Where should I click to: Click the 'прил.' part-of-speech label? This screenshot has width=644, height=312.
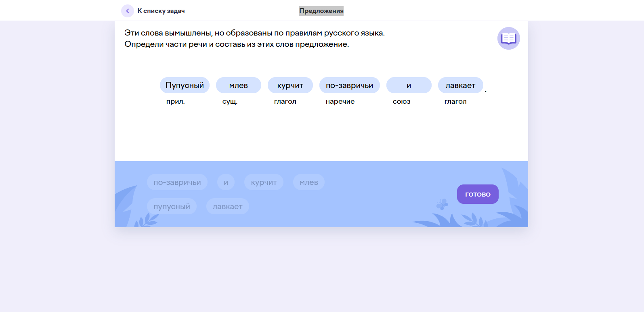tap(175, 101)
